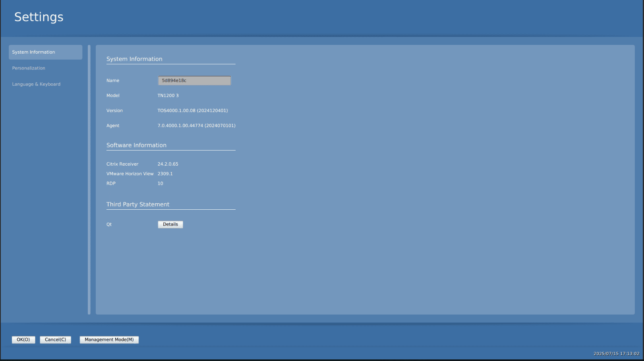Click the Citrix Receiver label
Viewport: 644px width, 361px height.
tap(122, 164)
